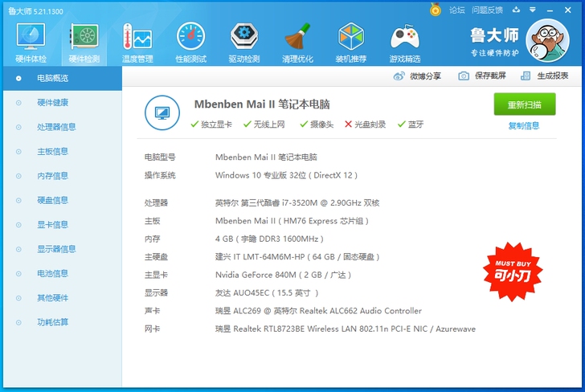The width and height of the screenshot is (585, 392).
Task: Open 问题反馈 feedback link
Action: tap(487, 10)
